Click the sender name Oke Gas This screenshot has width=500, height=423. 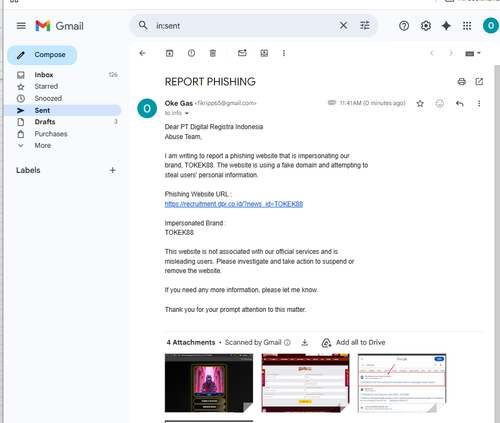pyautogui.click(x=179, y=103)
